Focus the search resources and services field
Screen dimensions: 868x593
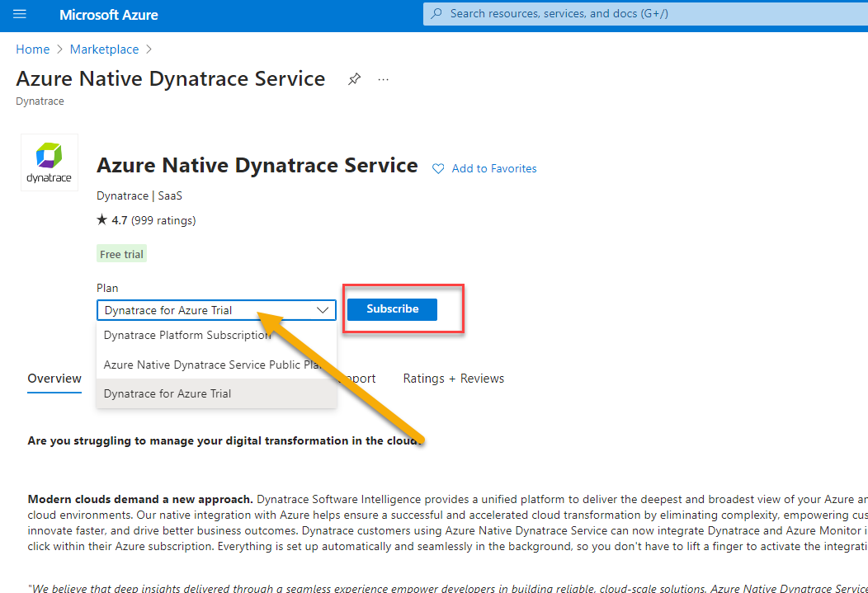pyautogui.click(x=644, y=14)
